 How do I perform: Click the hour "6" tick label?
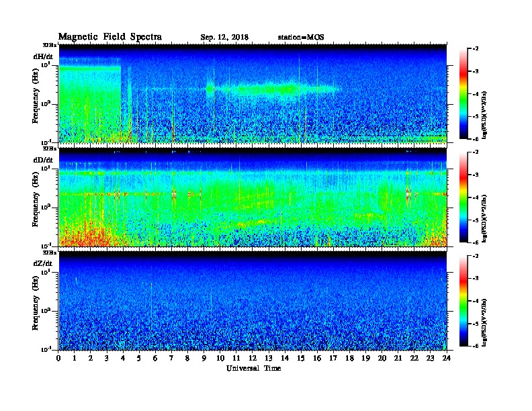pos(155,358)
